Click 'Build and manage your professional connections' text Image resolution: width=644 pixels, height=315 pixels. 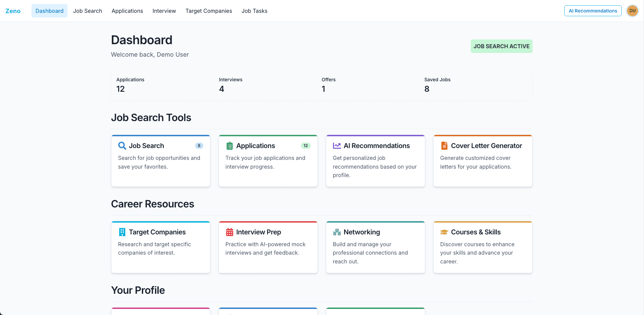point(370,253)
